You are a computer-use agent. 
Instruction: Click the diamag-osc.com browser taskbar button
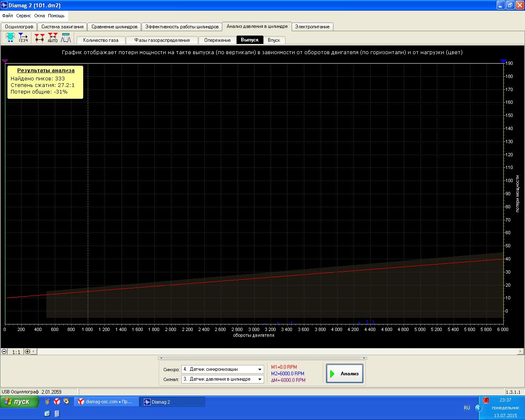pos(106,402)
